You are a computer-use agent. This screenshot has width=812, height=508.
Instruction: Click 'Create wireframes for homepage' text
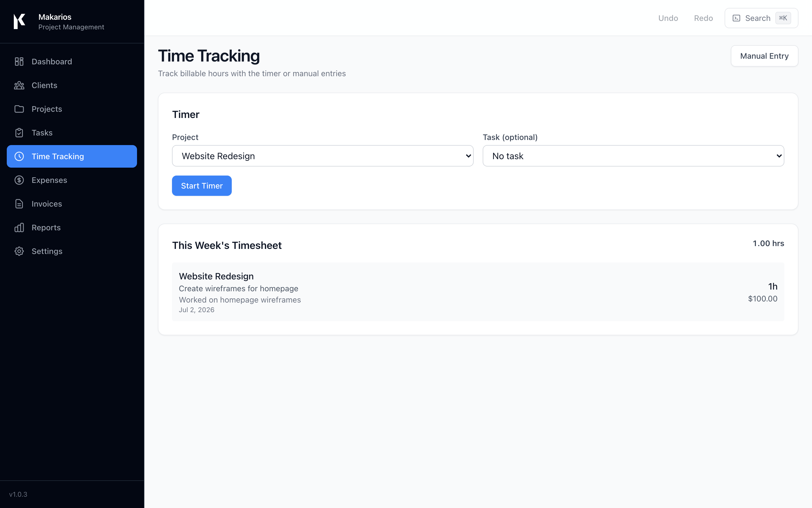[238, 289]
